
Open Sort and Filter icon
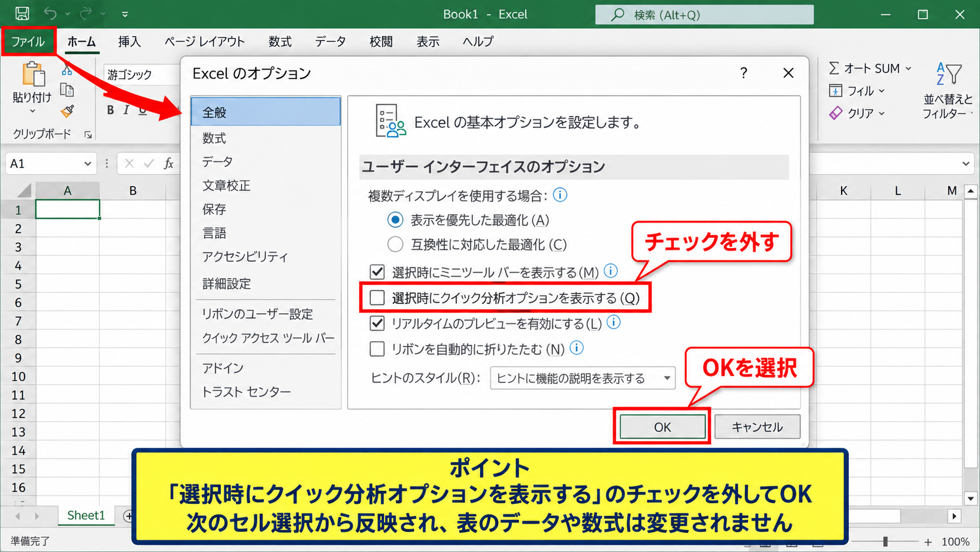point(949,74)
